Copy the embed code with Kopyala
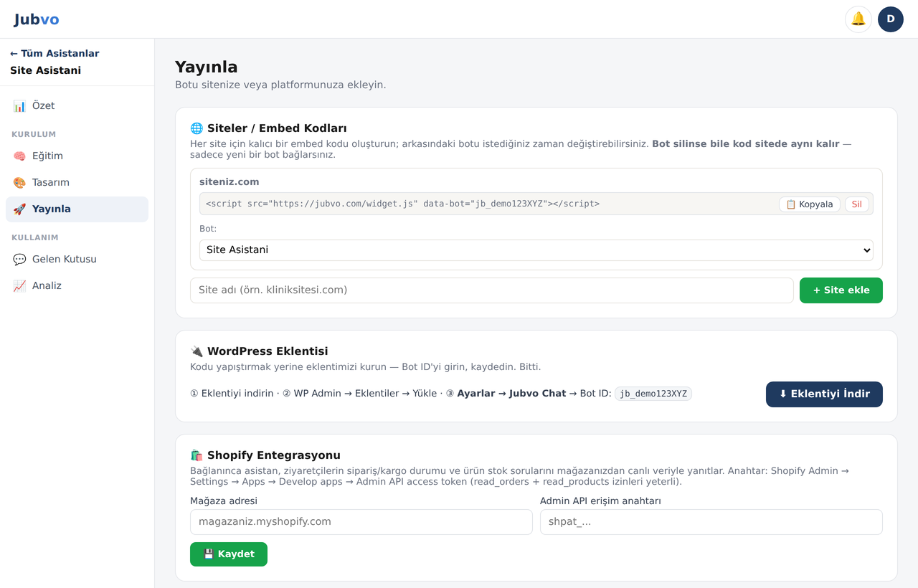Viewport: 918px width, 588px height. coord(810,204)
